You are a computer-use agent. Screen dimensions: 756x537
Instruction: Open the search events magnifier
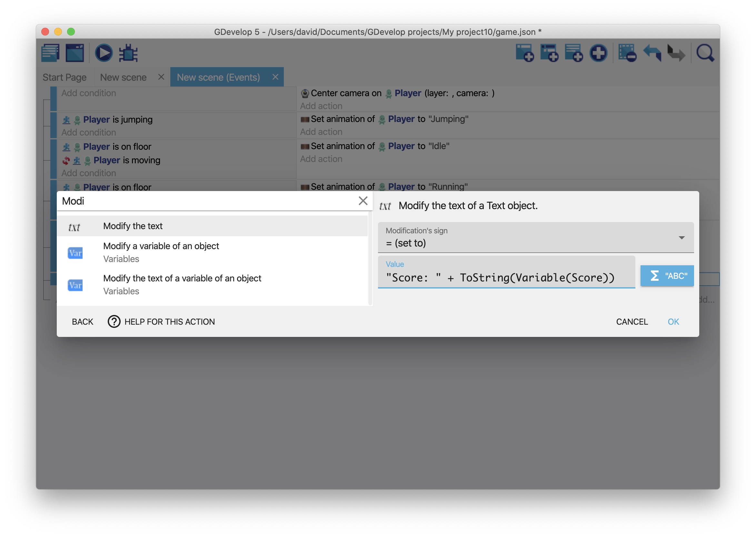click(x=705, y=53)
